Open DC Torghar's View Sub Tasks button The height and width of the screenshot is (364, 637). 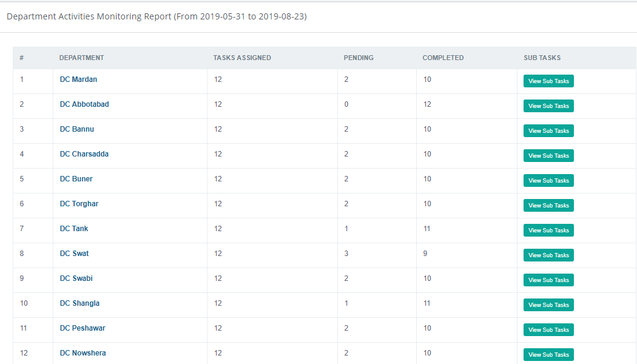pos(548,206)
